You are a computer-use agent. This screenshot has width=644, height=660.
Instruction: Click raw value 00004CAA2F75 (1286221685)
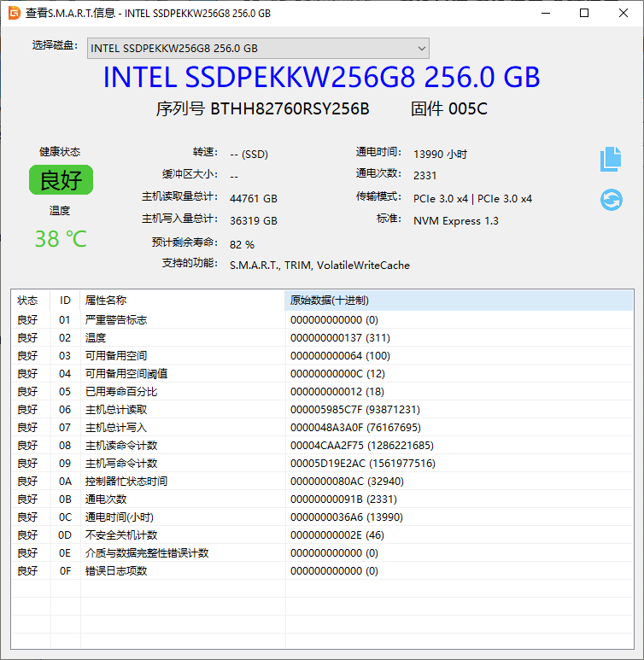tap(362, 446)
